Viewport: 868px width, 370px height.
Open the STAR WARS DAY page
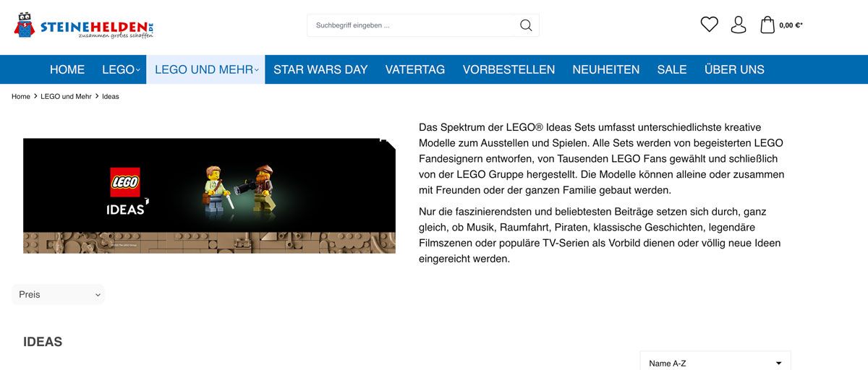pos(320,69)
